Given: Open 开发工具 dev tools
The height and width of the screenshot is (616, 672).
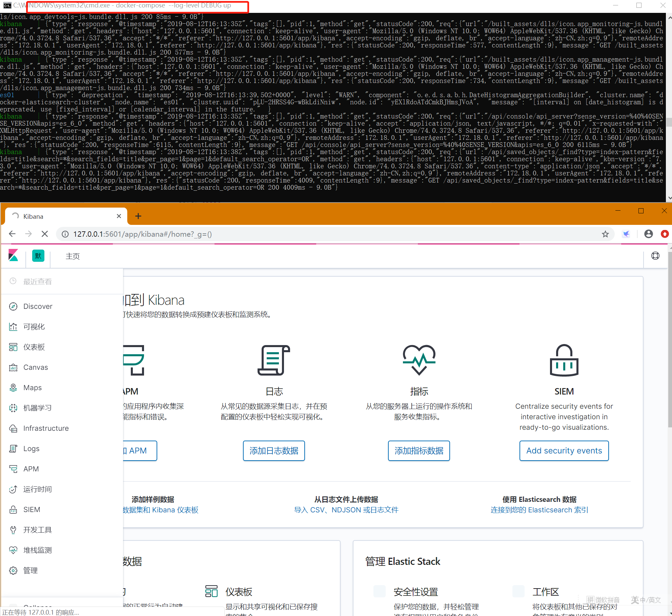Looking at the screenshot, I should [37, 530].
